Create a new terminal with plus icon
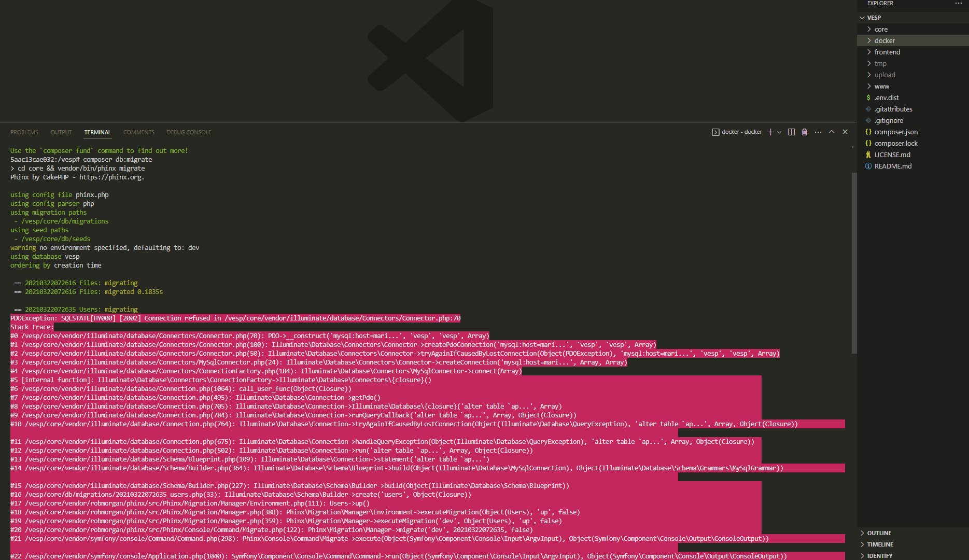Viewport: 969px width, 560px height. click(770, 132)
